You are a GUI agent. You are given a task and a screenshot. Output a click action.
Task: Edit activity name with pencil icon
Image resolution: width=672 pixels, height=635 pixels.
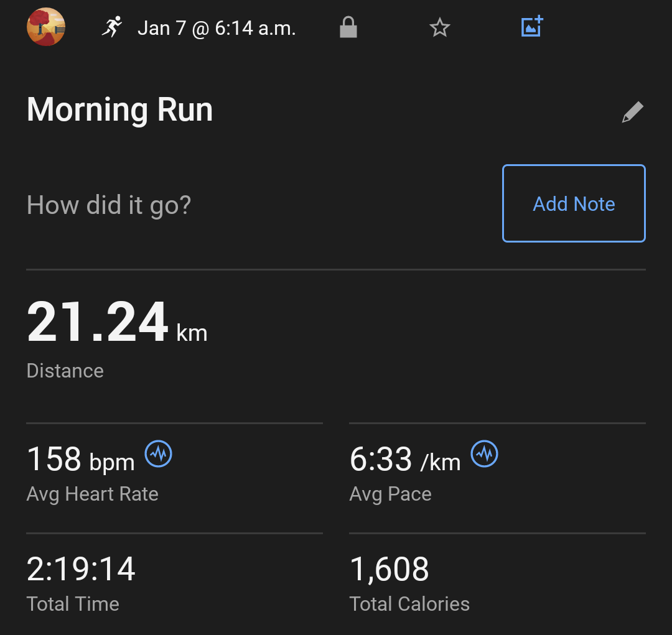coord(632,113)
